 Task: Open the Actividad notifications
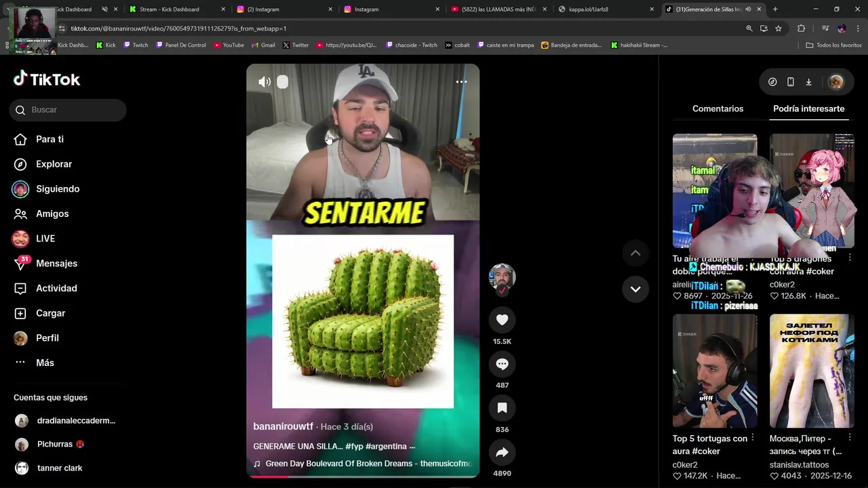tap(45, 288)
